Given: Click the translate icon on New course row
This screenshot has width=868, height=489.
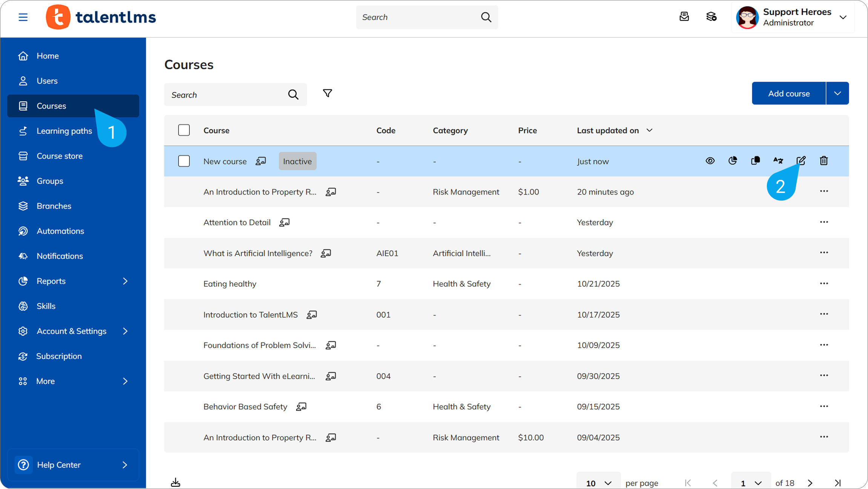Looking at the screenshot, I should pos(778,161).
